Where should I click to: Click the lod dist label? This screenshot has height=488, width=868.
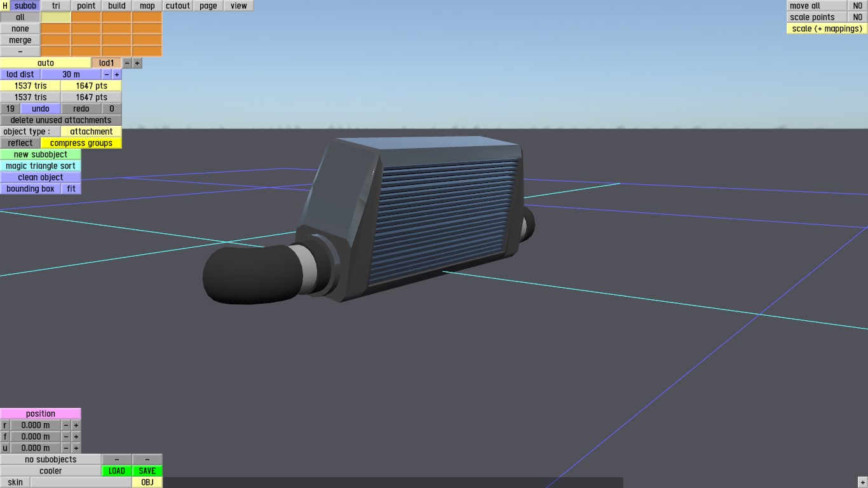20,74
